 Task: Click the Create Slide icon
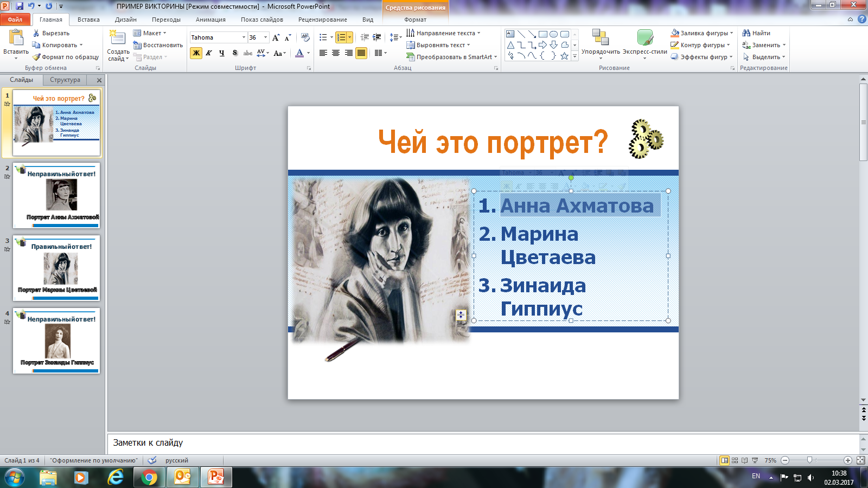tap(118, 38)
